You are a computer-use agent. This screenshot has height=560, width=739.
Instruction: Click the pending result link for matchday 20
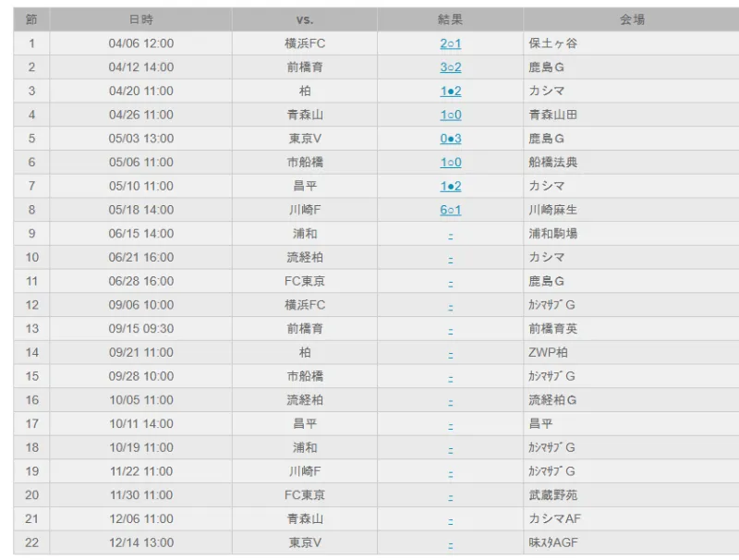point(451,496)
